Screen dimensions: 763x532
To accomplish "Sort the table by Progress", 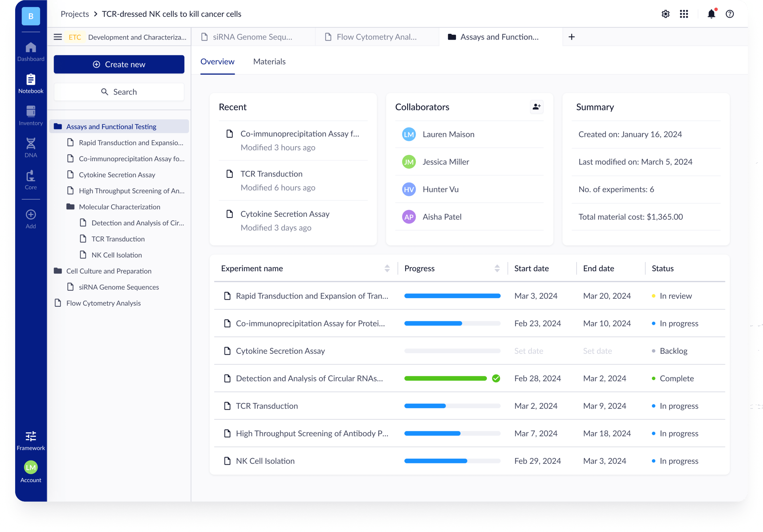I will click(497, 268).
